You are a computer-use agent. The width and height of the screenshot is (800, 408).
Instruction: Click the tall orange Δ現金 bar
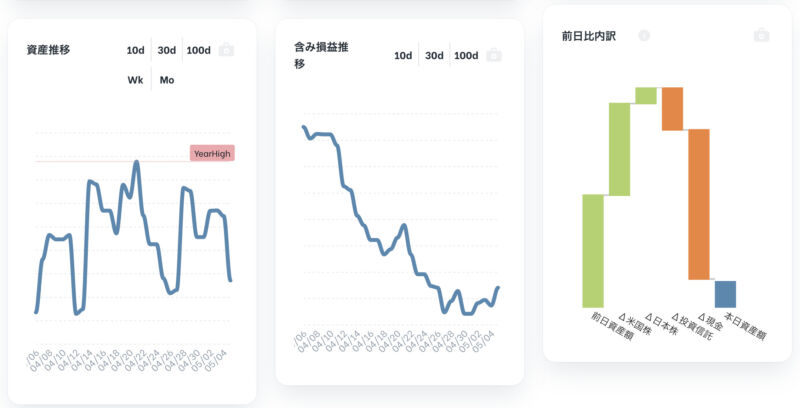point(699,204)
